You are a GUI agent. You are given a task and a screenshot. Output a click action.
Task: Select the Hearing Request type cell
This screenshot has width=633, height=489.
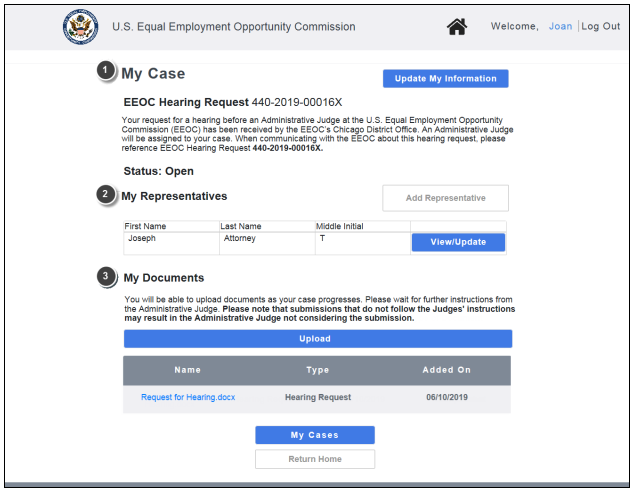pos(318,397)
